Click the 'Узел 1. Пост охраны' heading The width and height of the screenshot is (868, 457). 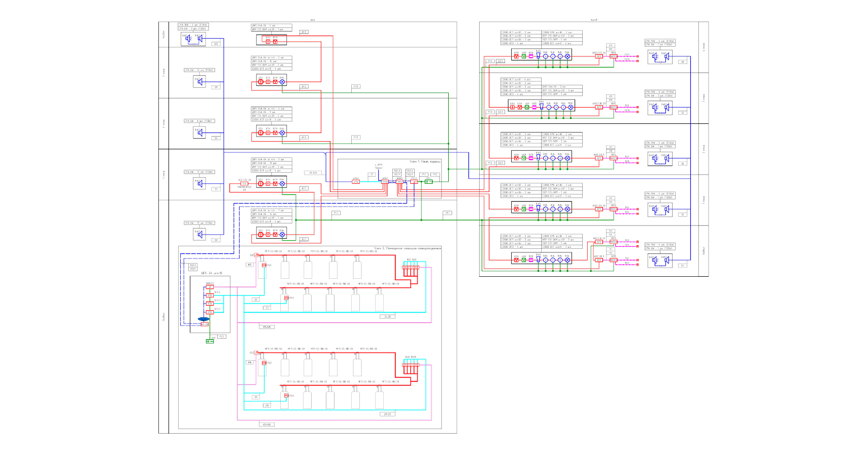425,161
